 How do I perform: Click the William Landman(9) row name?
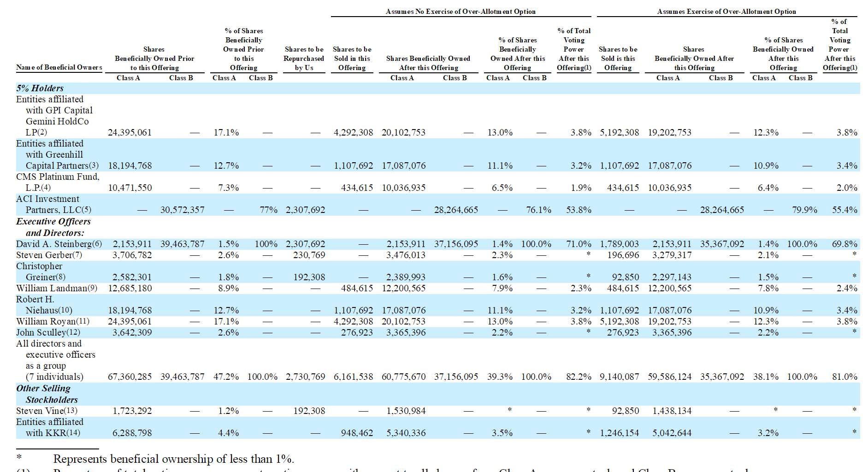(x=57, y=288)
